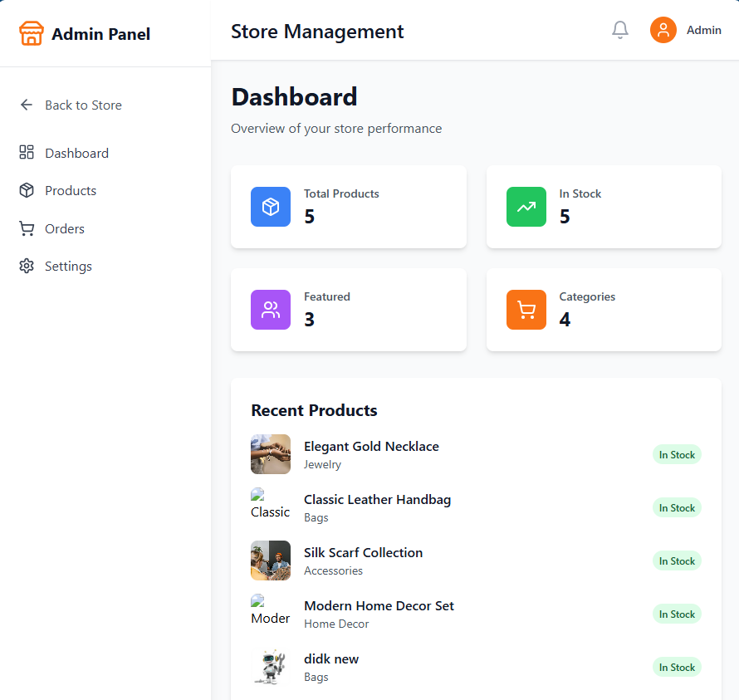The height and width of the screenshot is (700, 739).
Task: Click the Settings gear icon in sidebar
Action: click(x=25, y=266)
